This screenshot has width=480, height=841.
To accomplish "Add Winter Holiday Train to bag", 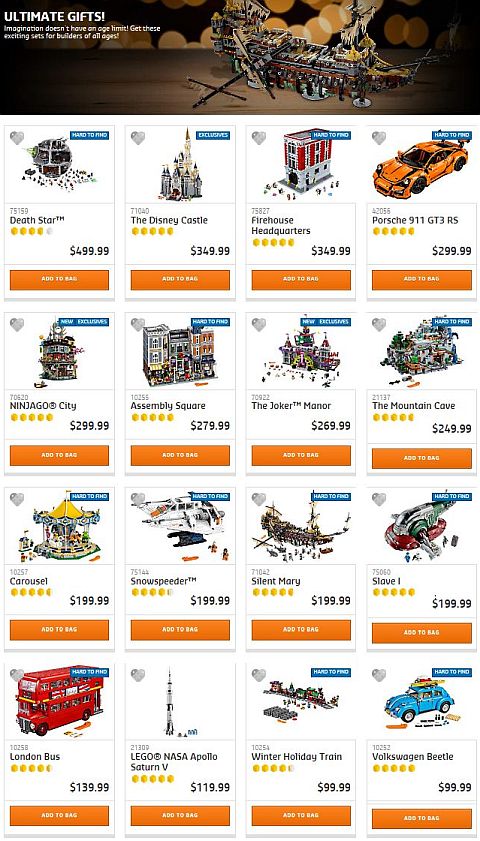I will point(301,815).
